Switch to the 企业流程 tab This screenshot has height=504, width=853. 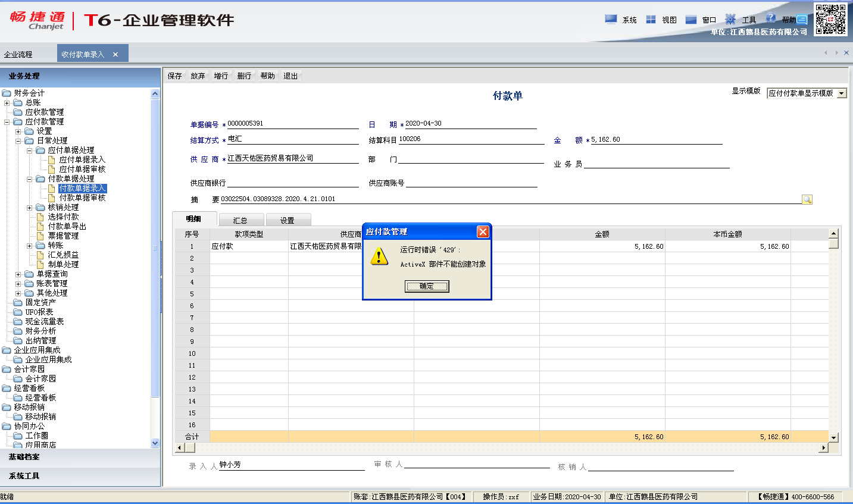(18, 54)
